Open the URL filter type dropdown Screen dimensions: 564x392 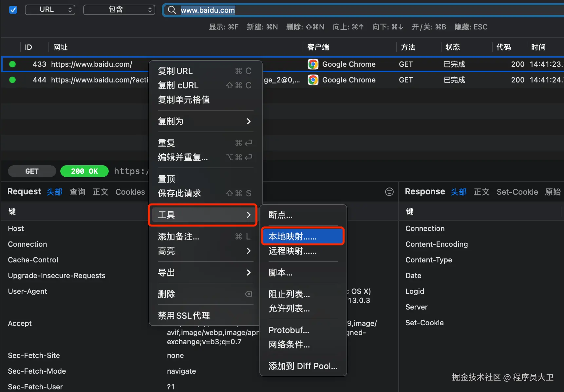coord(50,10)
